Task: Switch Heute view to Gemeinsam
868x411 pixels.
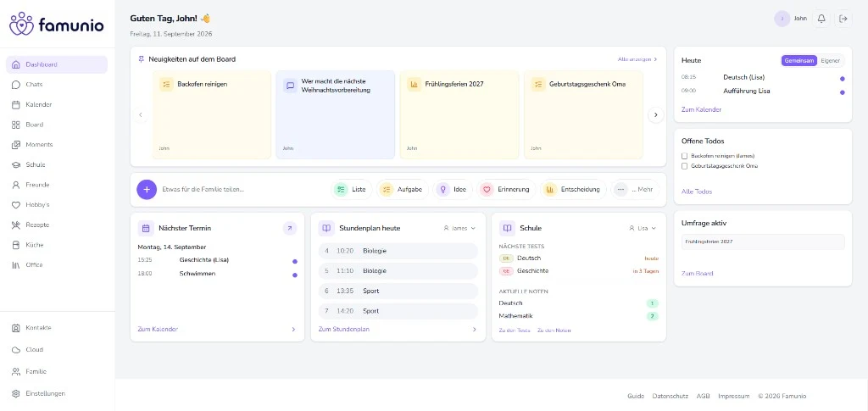Action: coord(798,61)
